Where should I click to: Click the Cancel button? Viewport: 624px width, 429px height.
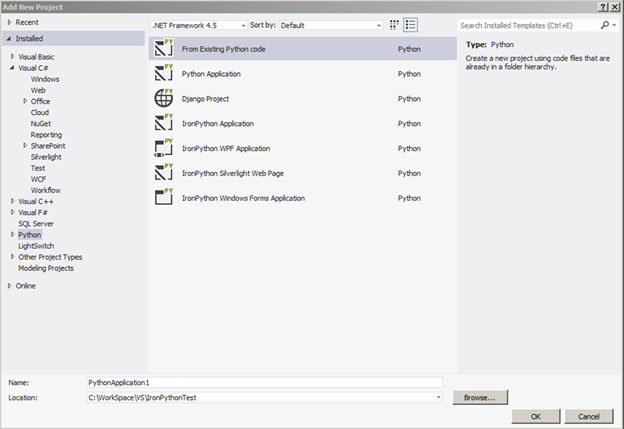589,416
